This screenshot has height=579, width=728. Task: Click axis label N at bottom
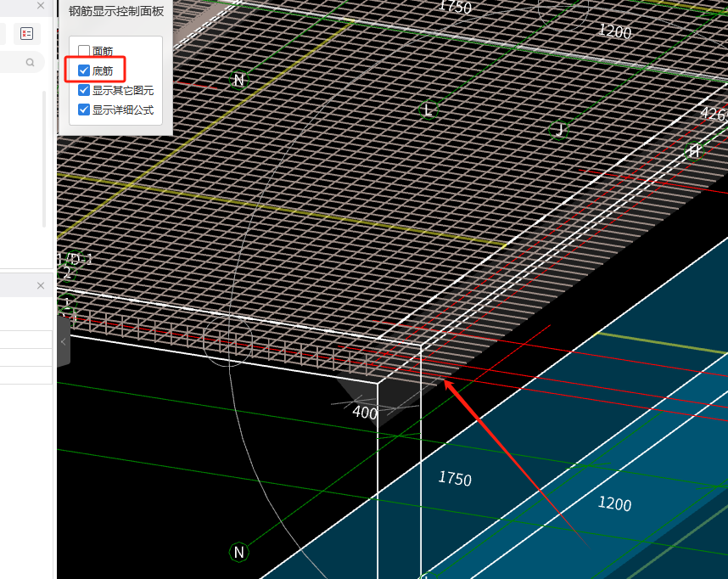239,552
